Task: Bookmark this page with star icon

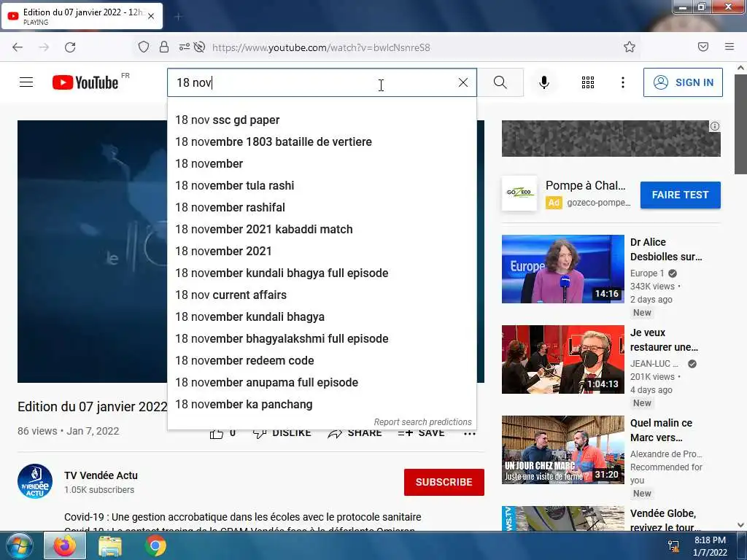Action: point(630,47)
